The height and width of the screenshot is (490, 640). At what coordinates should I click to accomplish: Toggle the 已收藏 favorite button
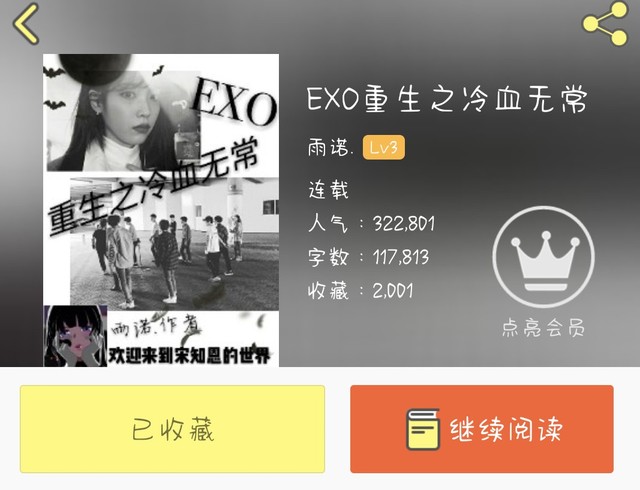click(172, 429)
